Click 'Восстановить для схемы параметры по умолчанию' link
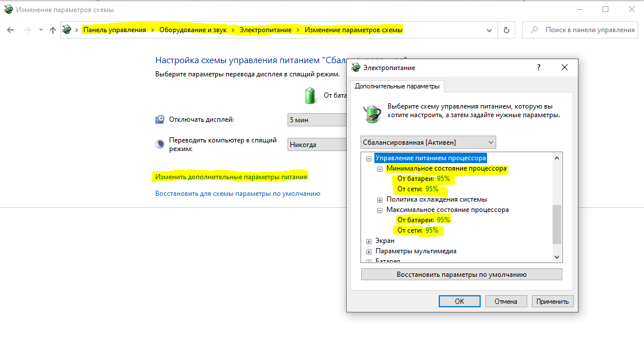 click(x=238, y=194)
